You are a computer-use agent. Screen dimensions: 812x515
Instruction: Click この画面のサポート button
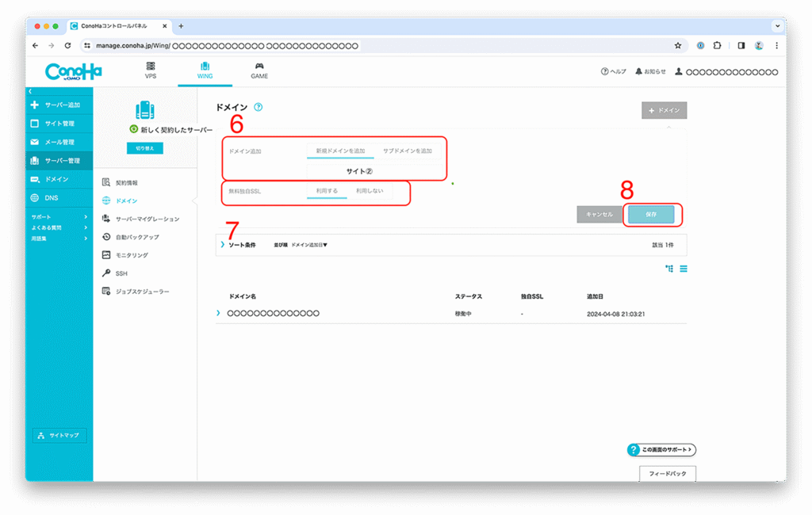(x=661, y=450)
